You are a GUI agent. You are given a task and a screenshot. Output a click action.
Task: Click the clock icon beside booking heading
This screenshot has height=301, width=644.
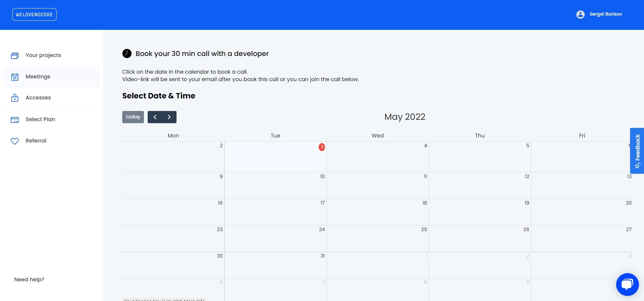[127, 54]
